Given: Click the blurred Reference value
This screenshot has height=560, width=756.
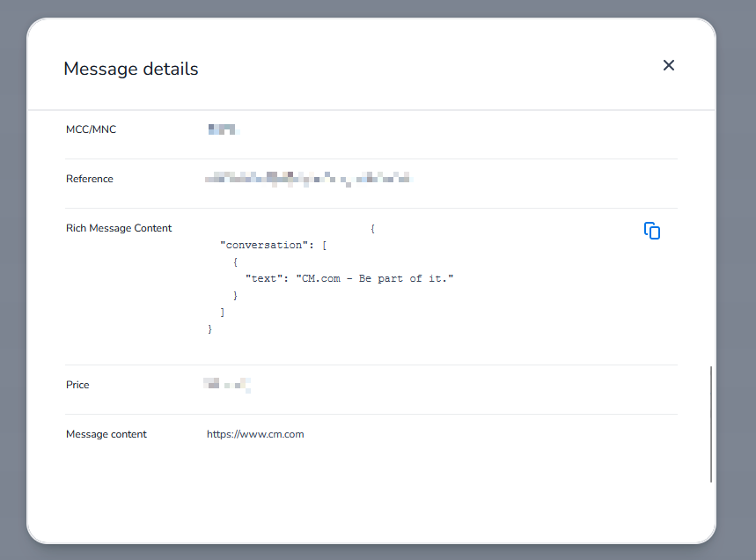Looking at the screenshot, I should click(x=308, y=180).
